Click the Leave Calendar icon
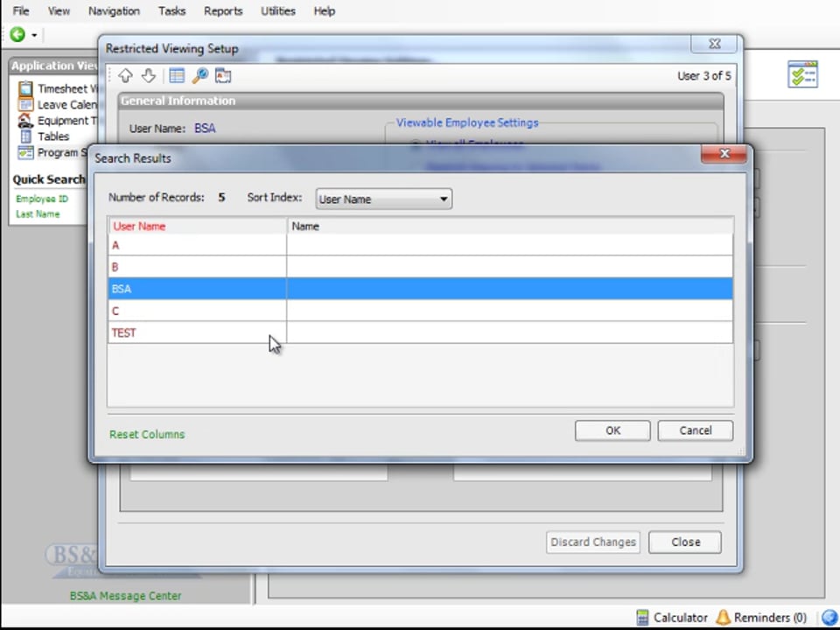This screenshot has width=840, height=630. (25, 104)
